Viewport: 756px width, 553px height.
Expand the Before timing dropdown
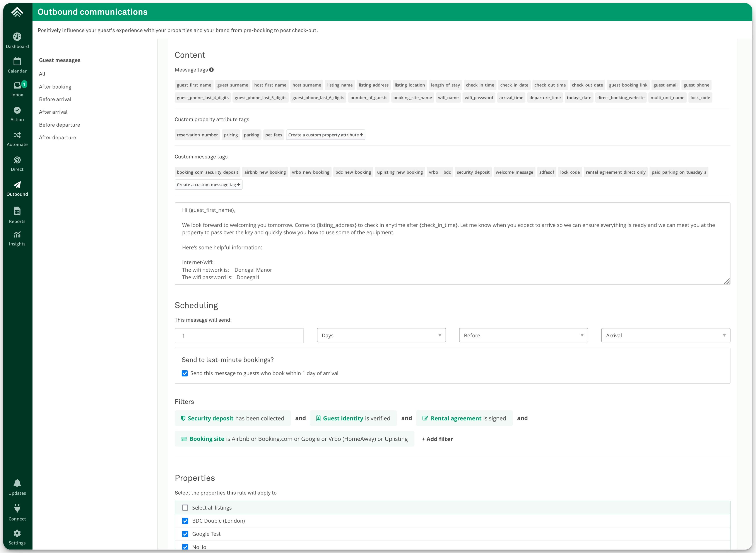click(523, 335)
